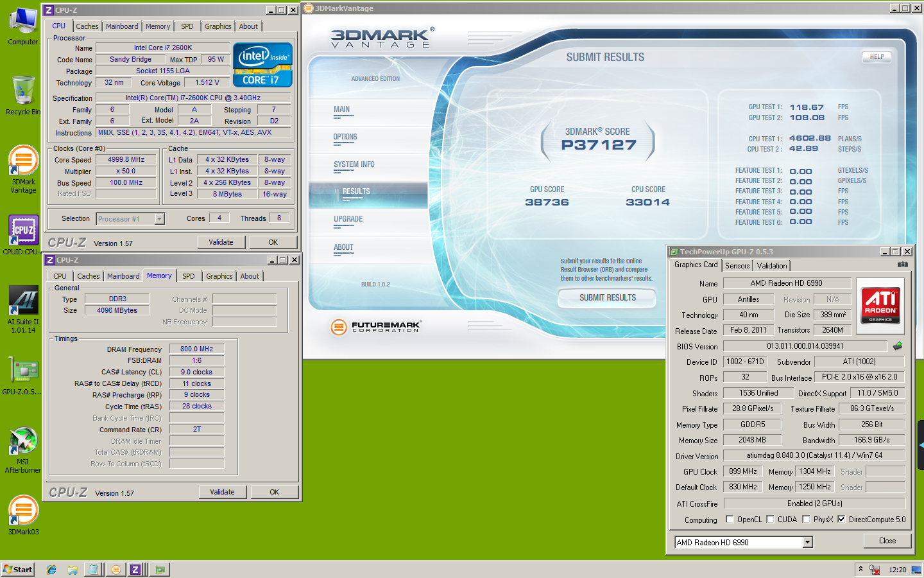Click OK in CPU-Z processor window
Screen dimensions: 924x578
click(x=273, y=242)
